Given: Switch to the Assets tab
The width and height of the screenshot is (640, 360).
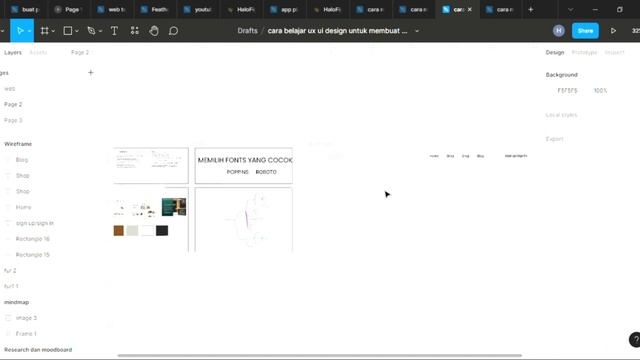Looking at the screenshot, I should click(38, 52).
